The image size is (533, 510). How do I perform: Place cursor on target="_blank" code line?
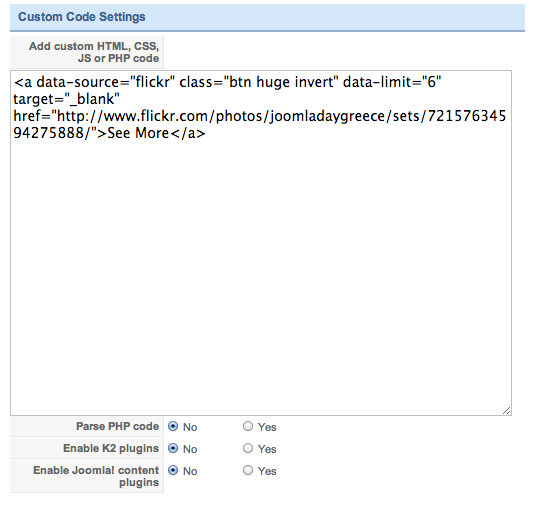[67, 99]
